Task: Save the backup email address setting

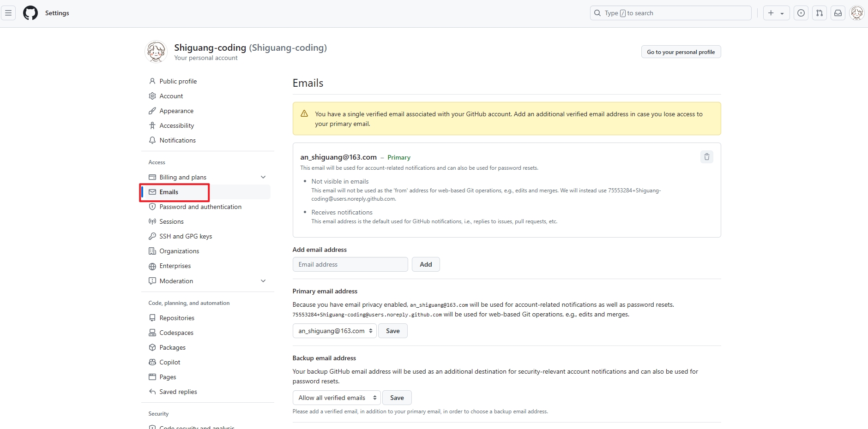Action: (x=397, y=398)
